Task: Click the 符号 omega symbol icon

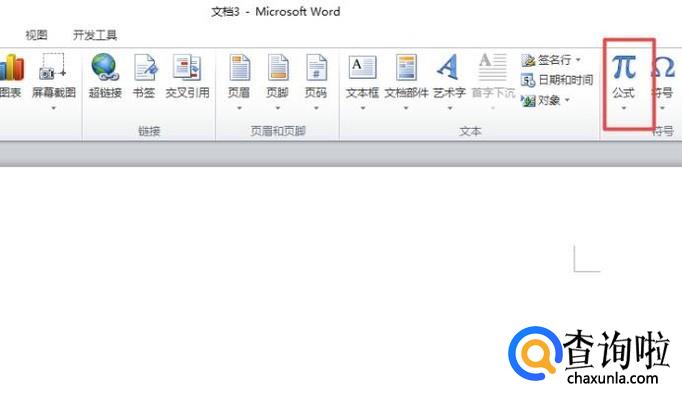Action: pos(663,67)
